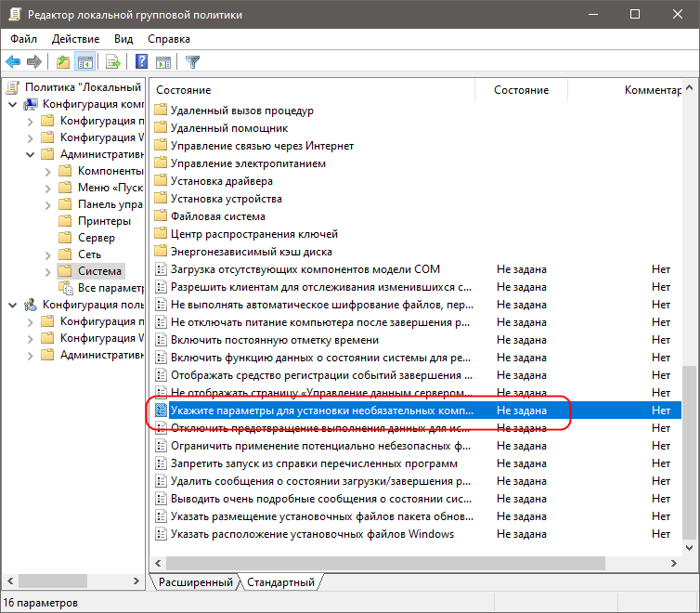
Task: Click right arrow of tree pane scrollbar
Action: pos(136,580)
